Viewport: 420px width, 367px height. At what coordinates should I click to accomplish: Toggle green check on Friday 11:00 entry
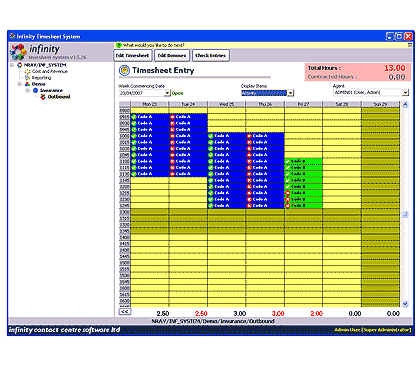coord(287,161)
